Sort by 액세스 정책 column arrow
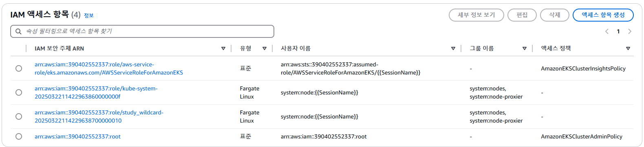Viewport: 644px width, 147px height. click(628, 48)
